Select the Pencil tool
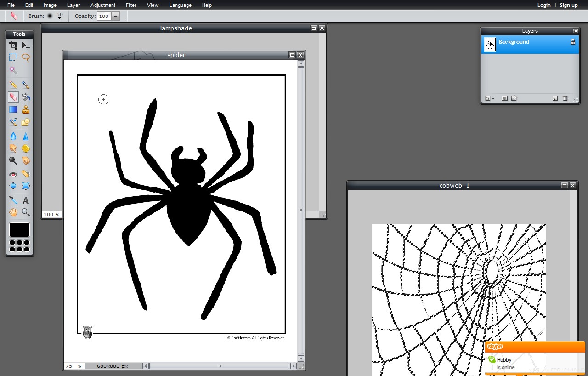 coord(13,85)
